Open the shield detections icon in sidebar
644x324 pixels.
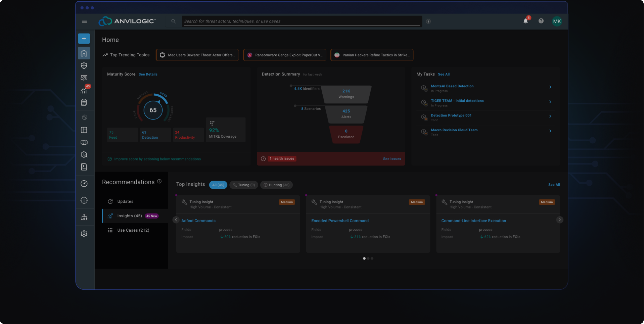tap(84, 65)
